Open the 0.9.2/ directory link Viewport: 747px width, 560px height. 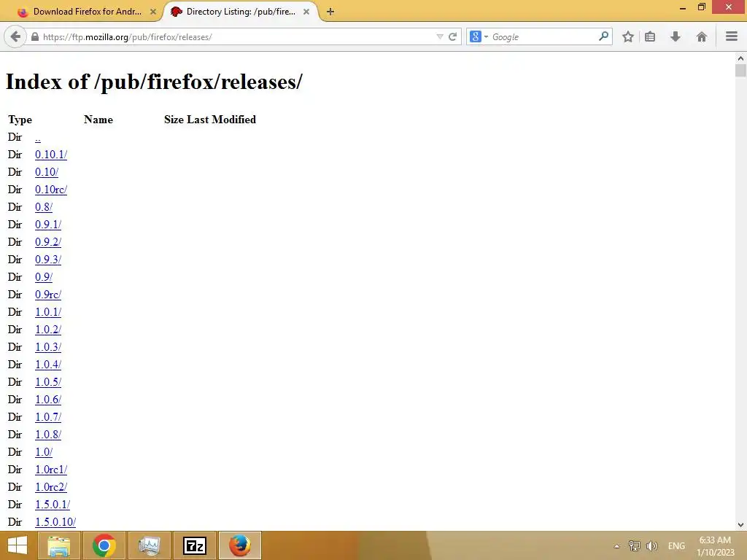(x=48, y=242)
